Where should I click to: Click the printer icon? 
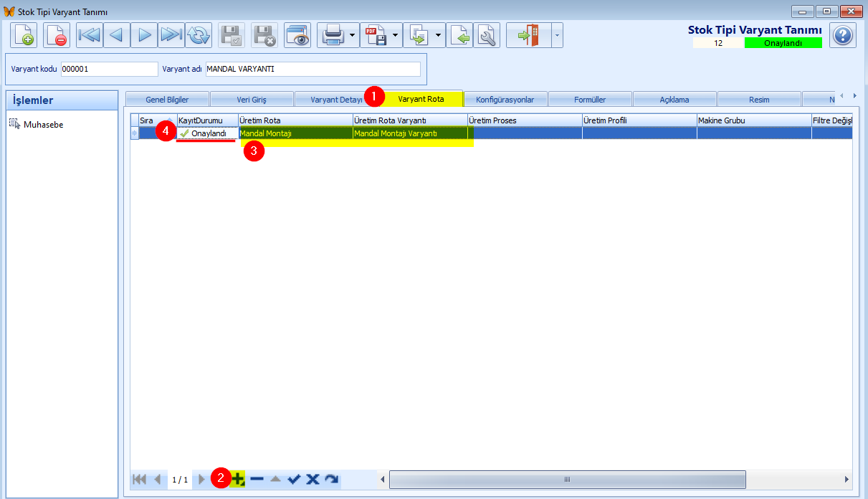[333, 35]
